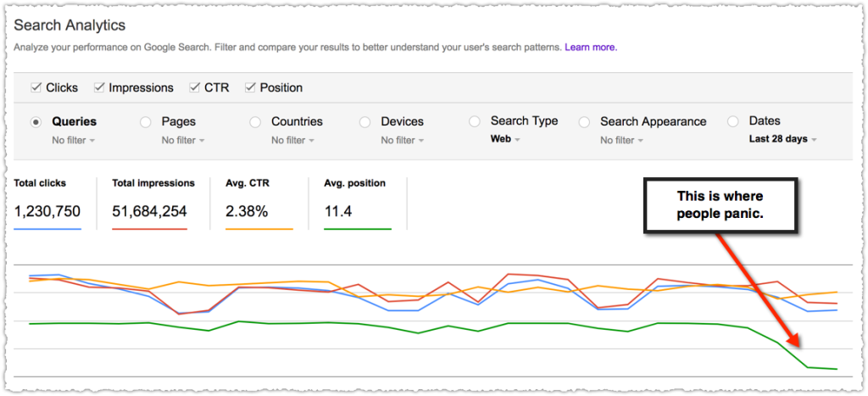Screen dimensions: 868x396
Task: Select the Devices radio button
Action: (x=364, y=122)
